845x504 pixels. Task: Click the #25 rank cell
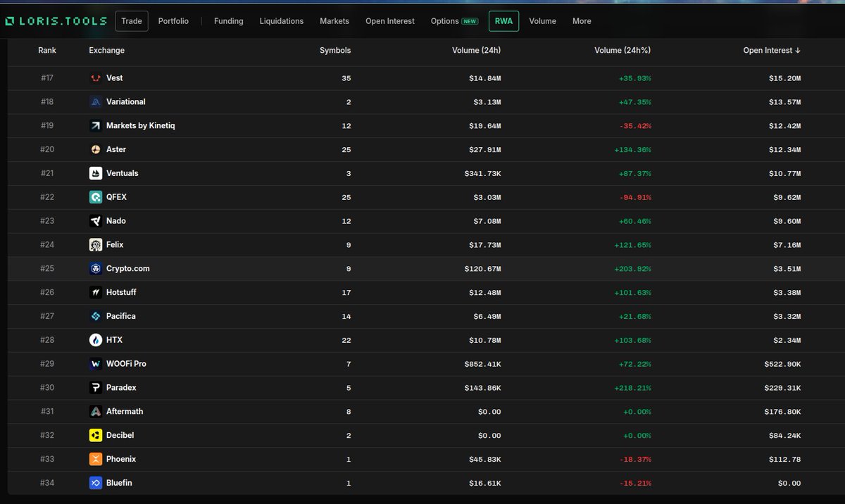[x=48, y=269]
